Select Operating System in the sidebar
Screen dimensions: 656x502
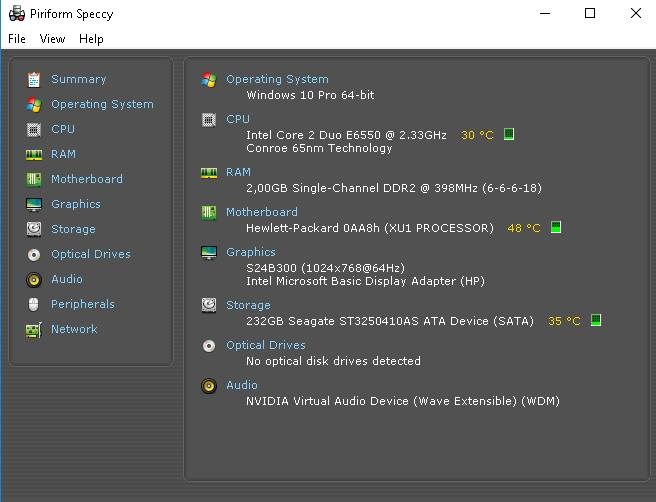point(102,104)
